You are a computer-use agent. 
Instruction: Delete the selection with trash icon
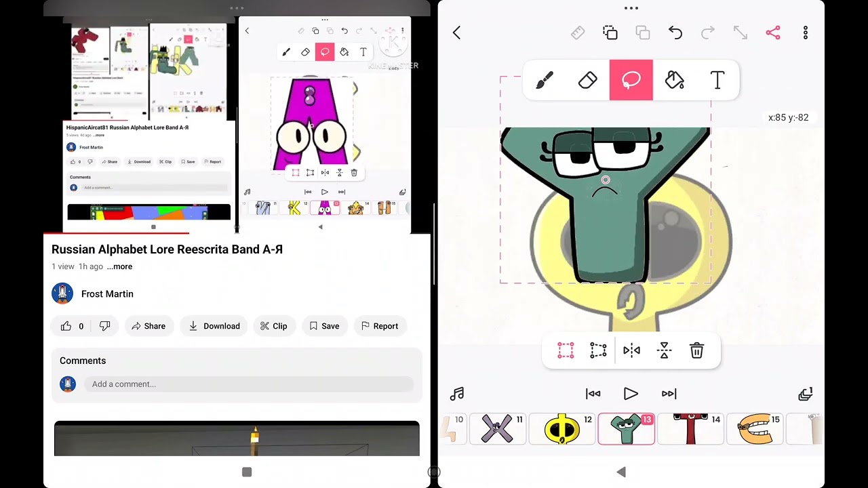[696, 350]
